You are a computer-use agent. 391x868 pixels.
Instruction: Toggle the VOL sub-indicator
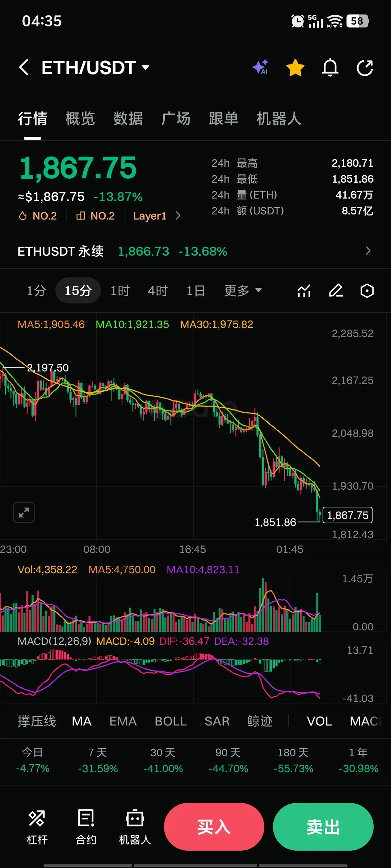pos(319,721)
